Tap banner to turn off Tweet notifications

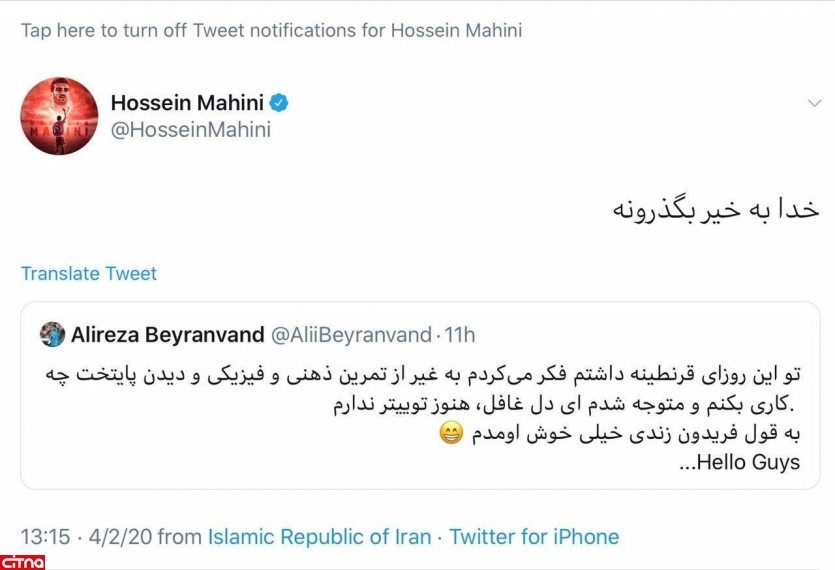coord(271,30)
